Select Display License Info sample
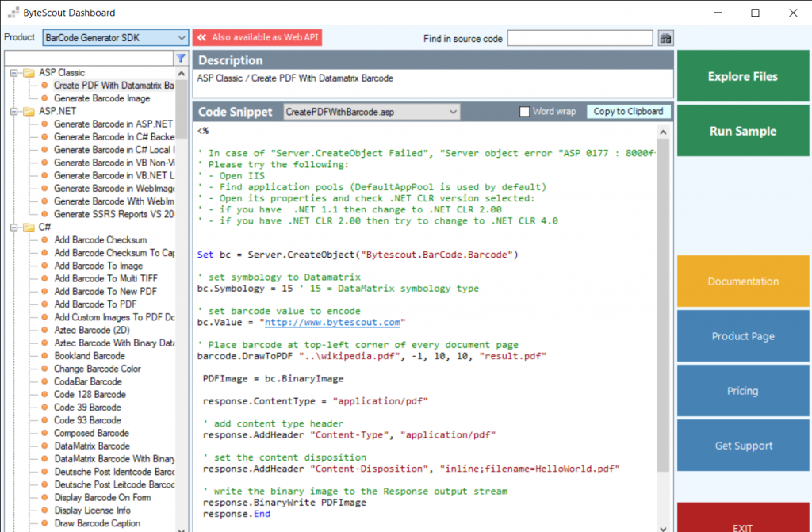 92,511
